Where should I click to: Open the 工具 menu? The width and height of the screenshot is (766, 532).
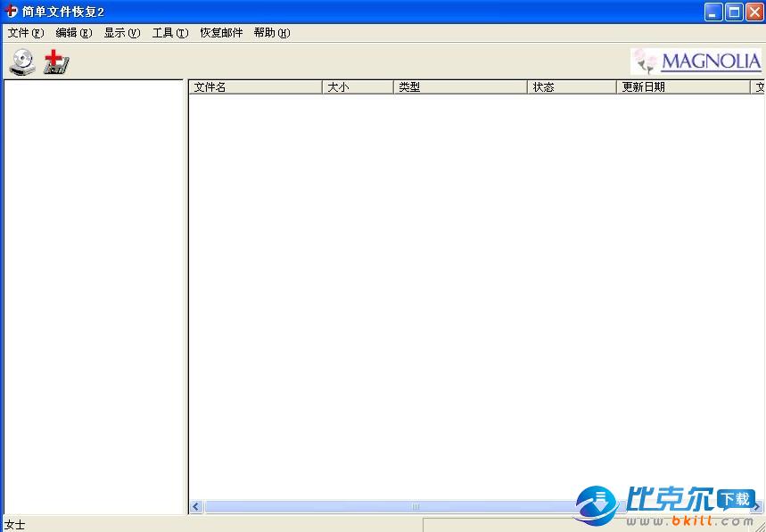click(x=170, y=33)
